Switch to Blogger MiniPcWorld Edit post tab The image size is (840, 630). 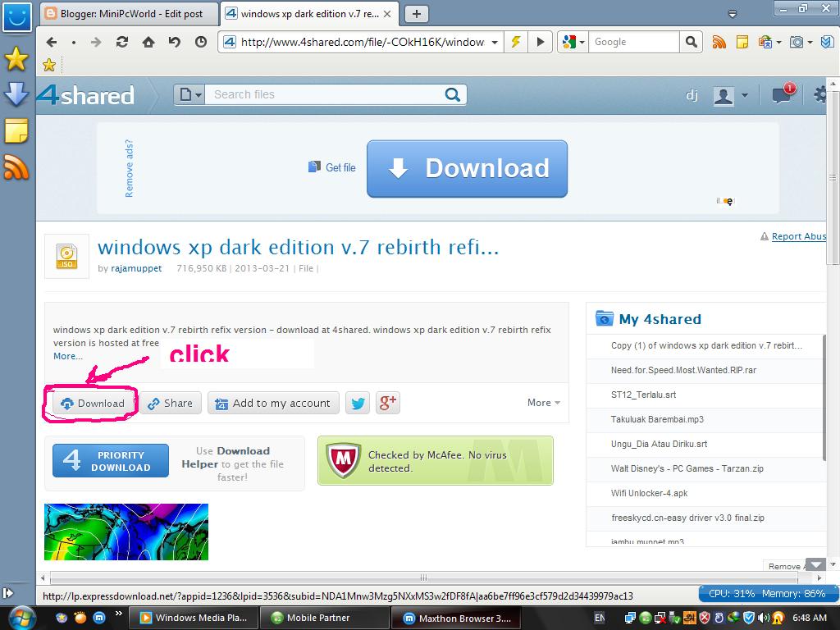pyautogui.click(x=130, y=15)
